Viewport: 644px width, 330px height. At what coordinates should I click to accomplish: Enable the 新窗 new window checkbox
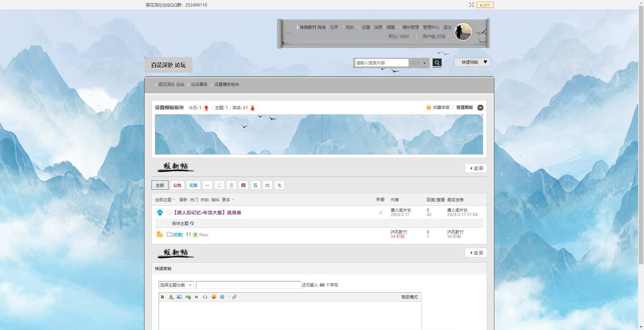[373, 199]
